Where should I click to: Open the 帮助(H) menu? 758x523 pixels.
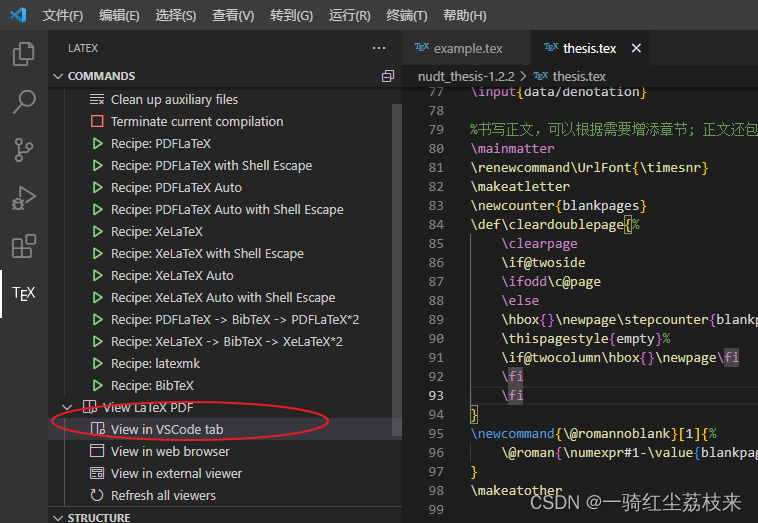point(465,15)
